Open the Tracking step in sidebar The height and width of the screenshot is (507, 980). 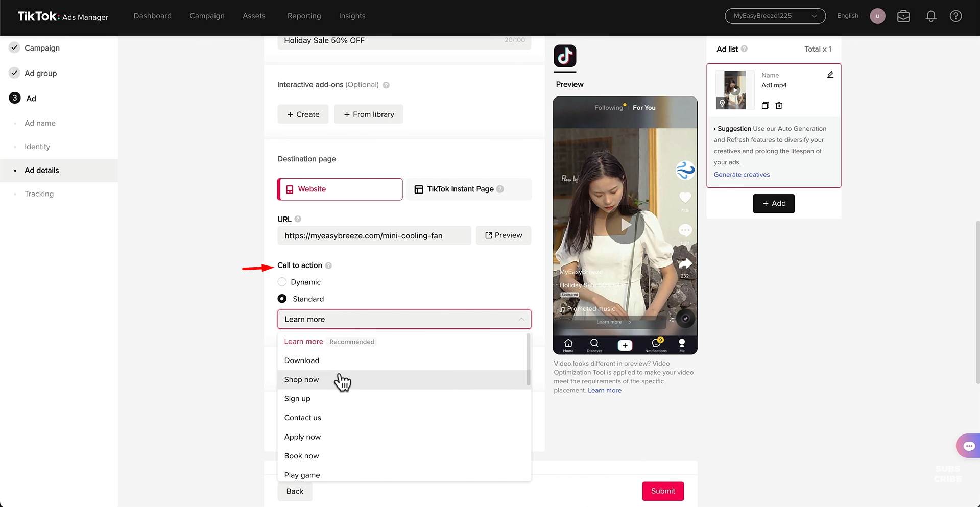coord(39,194)
